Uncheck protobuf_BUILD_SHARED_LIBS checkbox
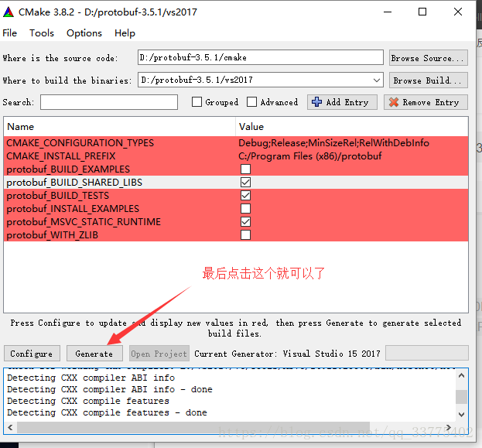Image resolution: width=482 pixels, height=448 pixels. pyautogui.click(x=245, y=183)
